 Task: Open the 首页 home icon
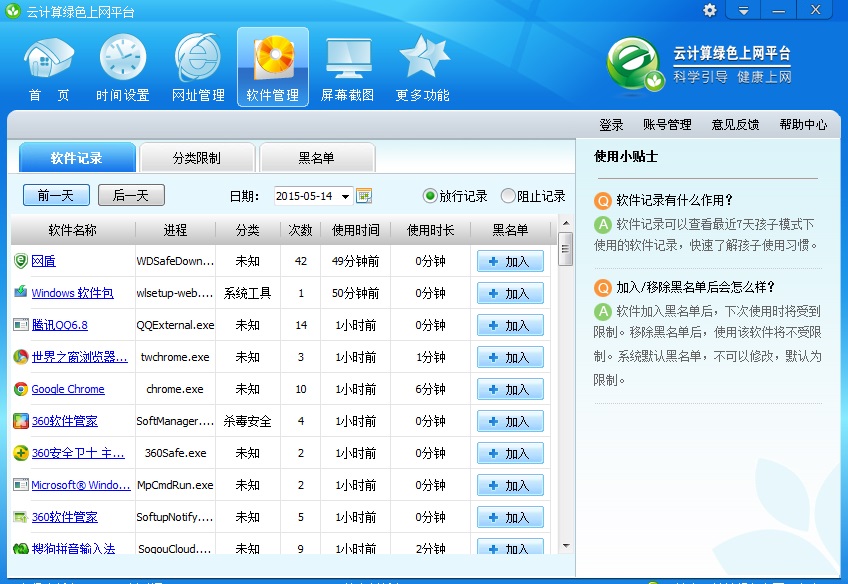click(49, 68)
